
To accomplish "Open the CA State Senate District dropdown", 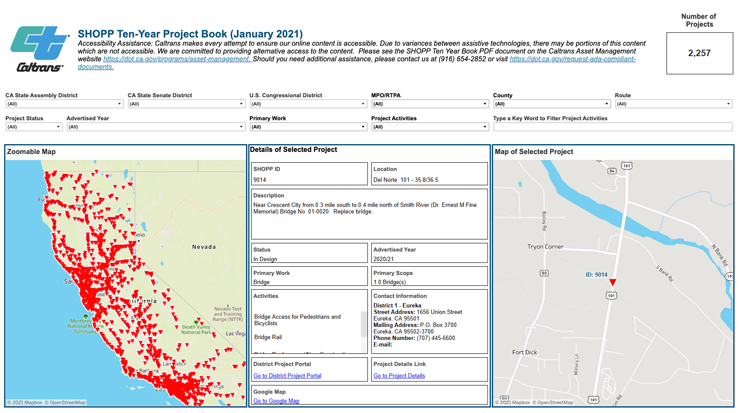I will (186, 104).
